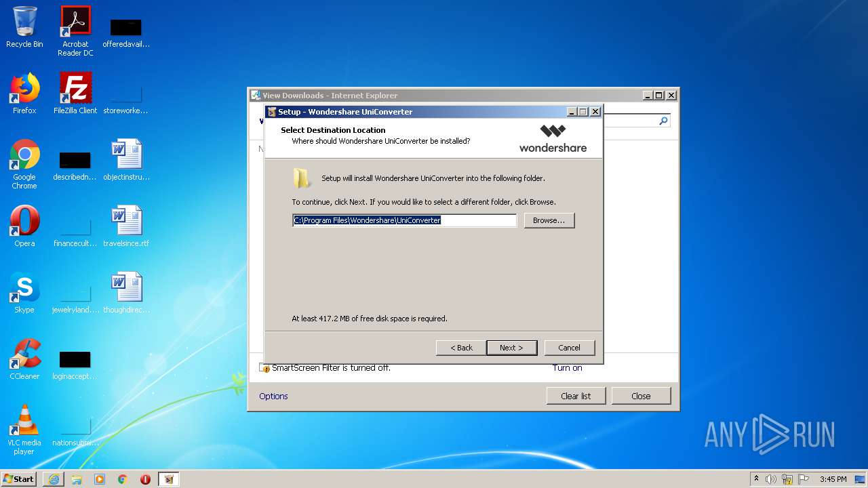Show hidden system tray icons
This screenshot has width=868, height=488.
coord(756,479)
